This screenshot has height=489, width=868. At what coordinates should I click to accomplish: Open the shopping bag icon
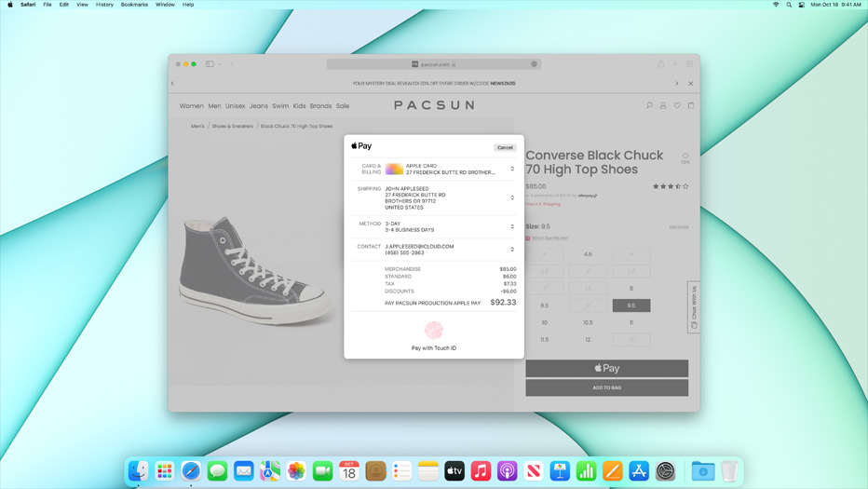(x=691, y=105)
